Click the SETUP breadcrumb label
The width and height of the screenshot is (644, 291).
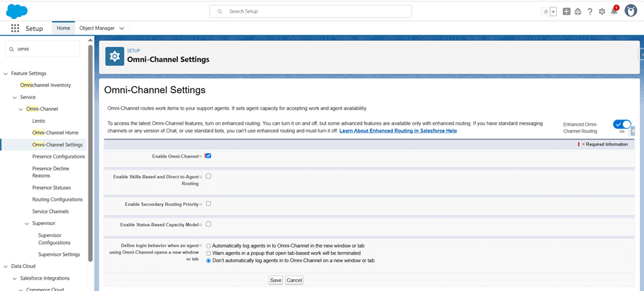pyautogui.click(x=133, y=51)
